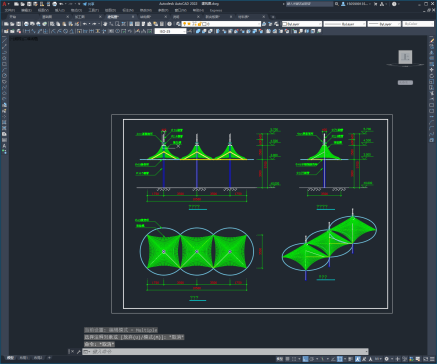
Task: Open the WCS dropdown under ViewCube
Action: (405, 82)
